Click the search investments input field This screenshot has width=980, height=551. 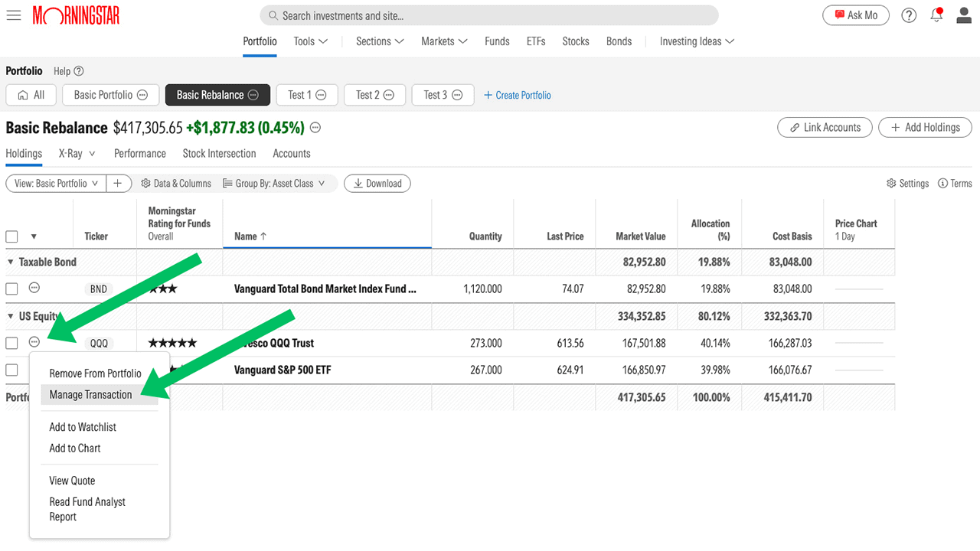pyautogui.click(x=489, y=15)
